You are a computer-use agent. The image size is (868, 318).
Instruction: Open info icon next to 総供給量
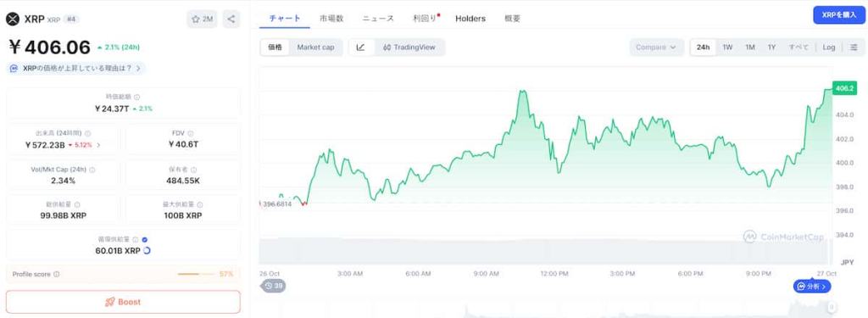point(77,205)
